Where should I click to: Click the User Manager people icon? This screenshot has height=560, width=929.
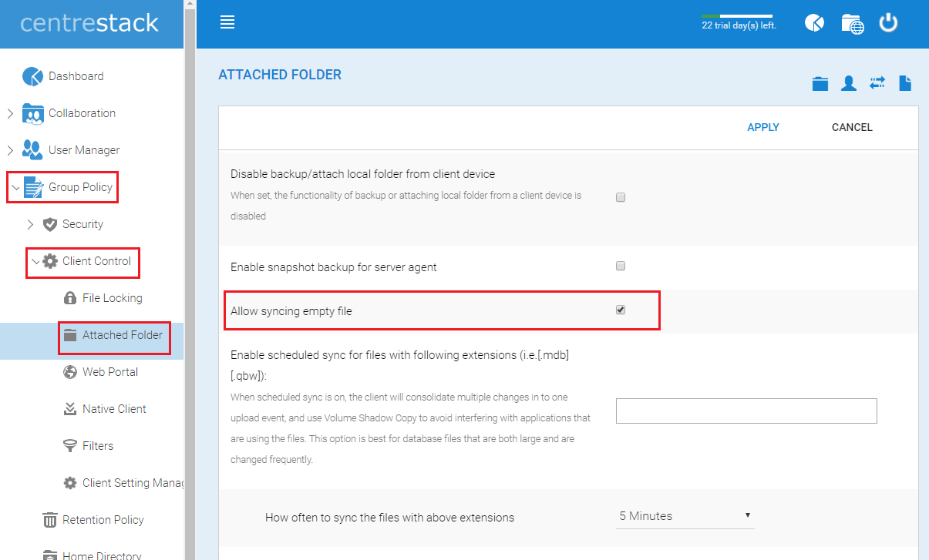(x=32, y=150)
